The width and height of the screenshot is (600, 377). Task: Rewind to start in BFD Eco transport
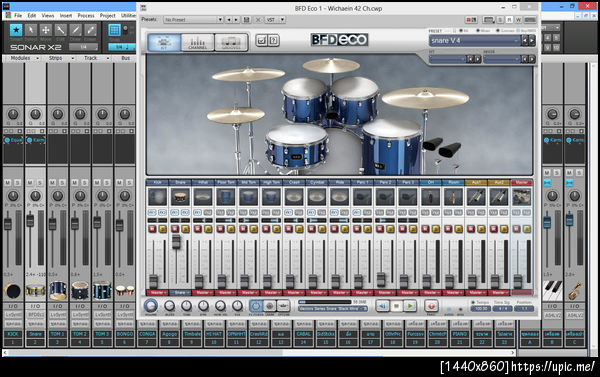383,306
